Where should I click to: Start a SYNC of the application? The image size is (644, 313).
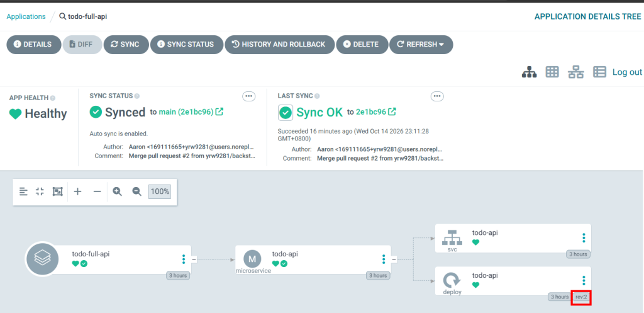coord(126,45)
